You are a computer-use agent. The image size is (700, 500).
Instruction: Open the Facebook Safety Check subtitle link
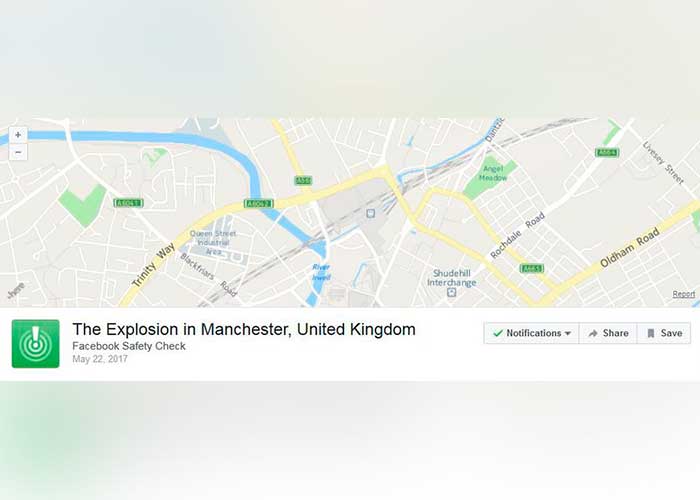coord(129,346)
